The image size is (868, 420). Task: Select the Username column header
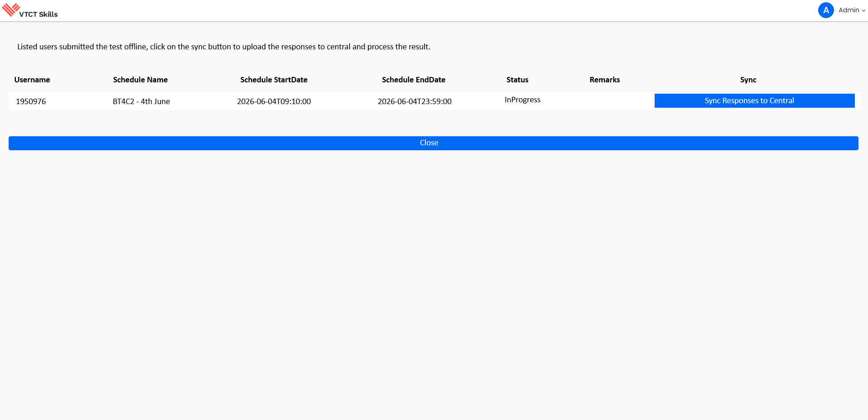(32, 80)
